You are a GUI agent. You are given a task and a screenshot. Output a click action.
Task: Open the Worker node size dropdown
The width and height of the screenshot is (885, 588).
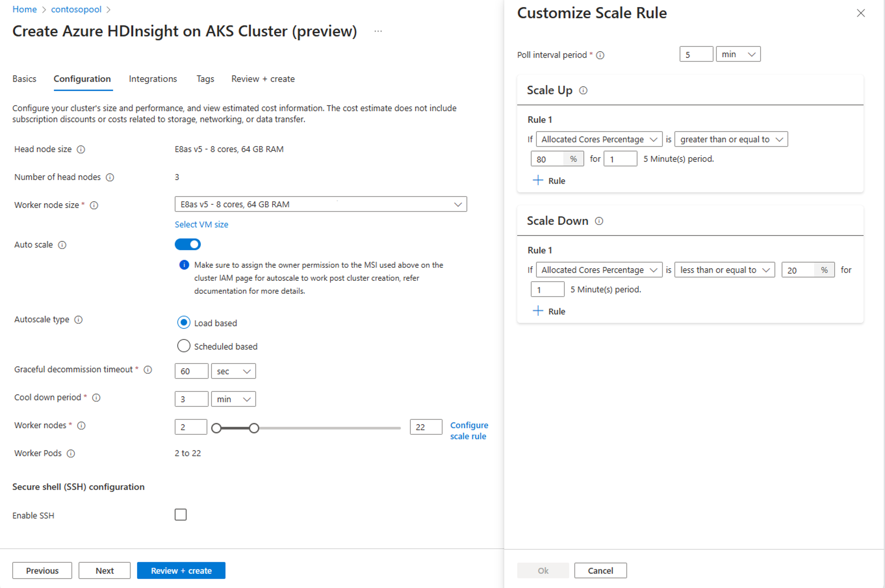[321, 204]
